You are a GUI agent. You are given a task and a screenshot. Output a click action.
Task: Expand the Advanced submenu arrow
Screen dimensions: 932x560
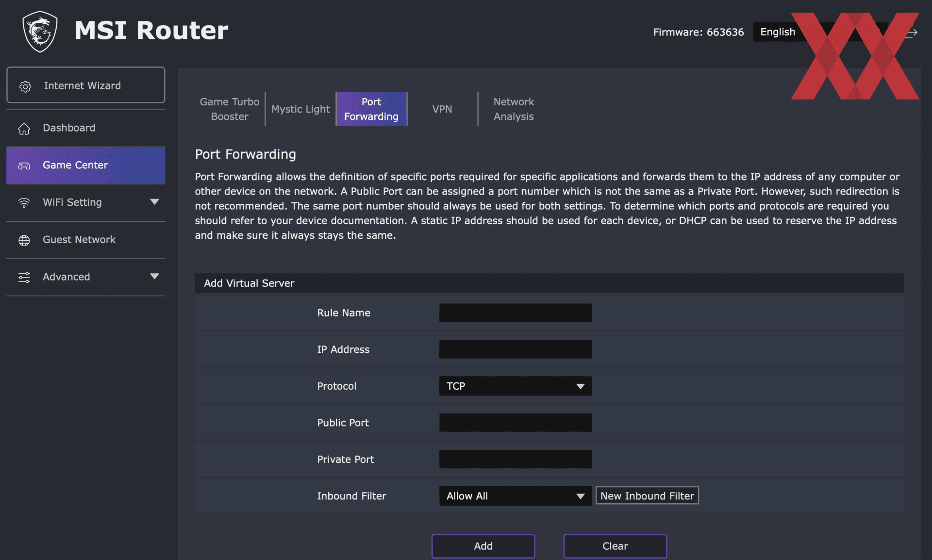[154, 276]
